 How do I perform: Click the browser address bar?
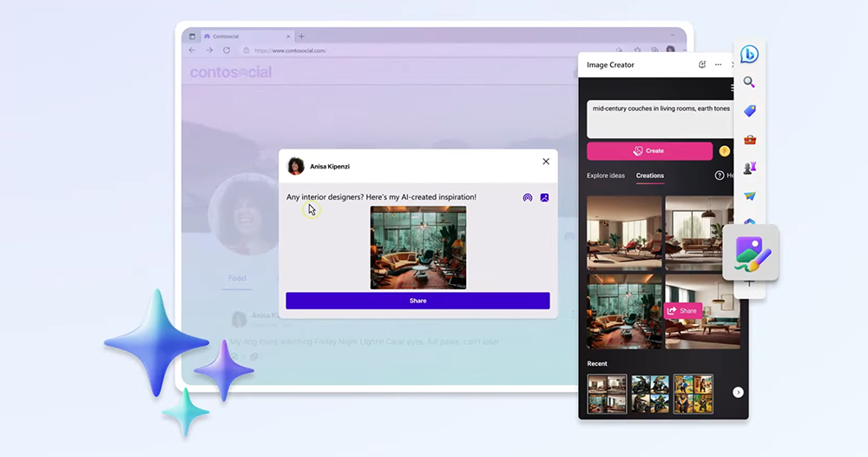[x=426, y=50]
